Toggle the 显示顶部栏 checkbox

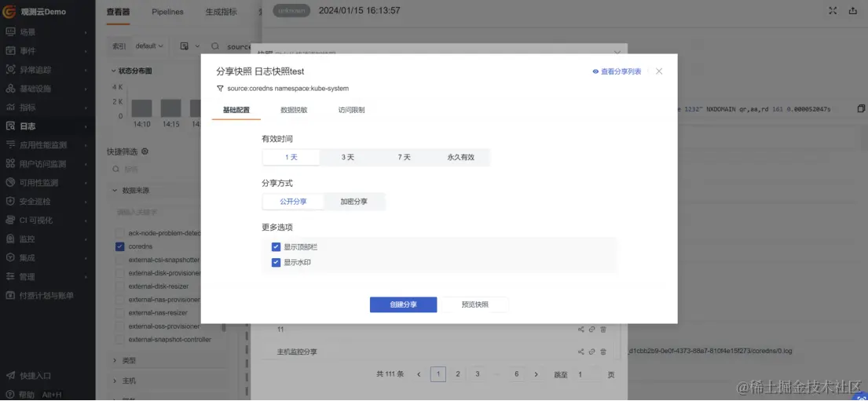(277, 246)
